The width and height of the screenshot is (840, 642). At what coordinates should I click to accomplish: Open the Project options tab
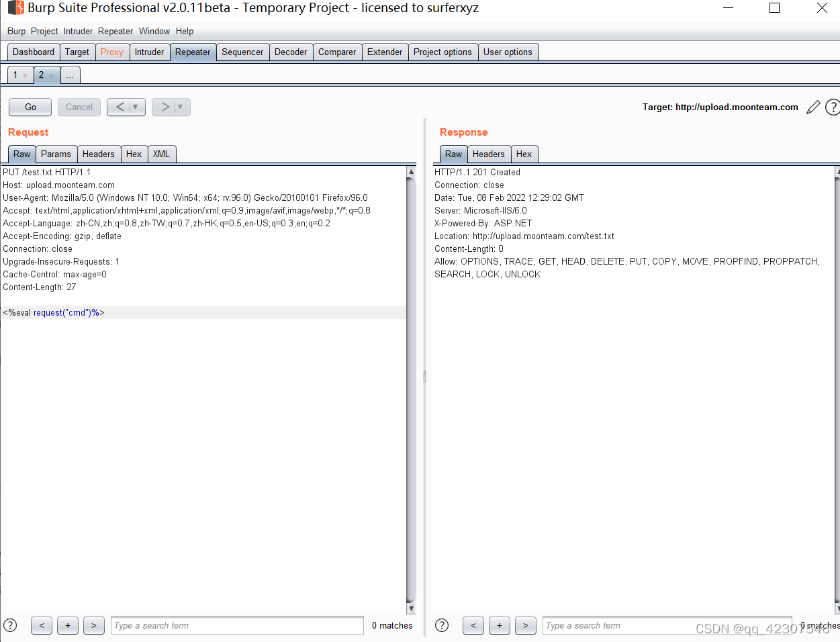(x=442, y=52)
